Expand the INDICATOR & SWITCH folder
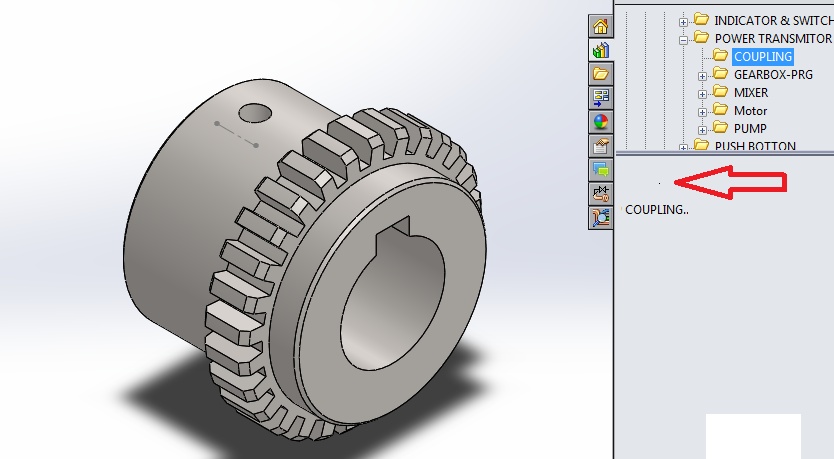Screen dimensions: 834x459 683,22
